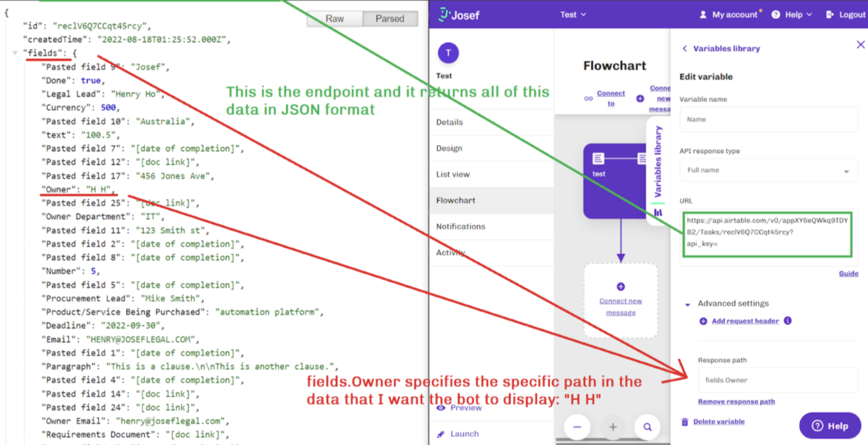The height and width of the screenshot is (445, 868).
Task: Click the Variable name input field
Action: click(x=769, y=119)
